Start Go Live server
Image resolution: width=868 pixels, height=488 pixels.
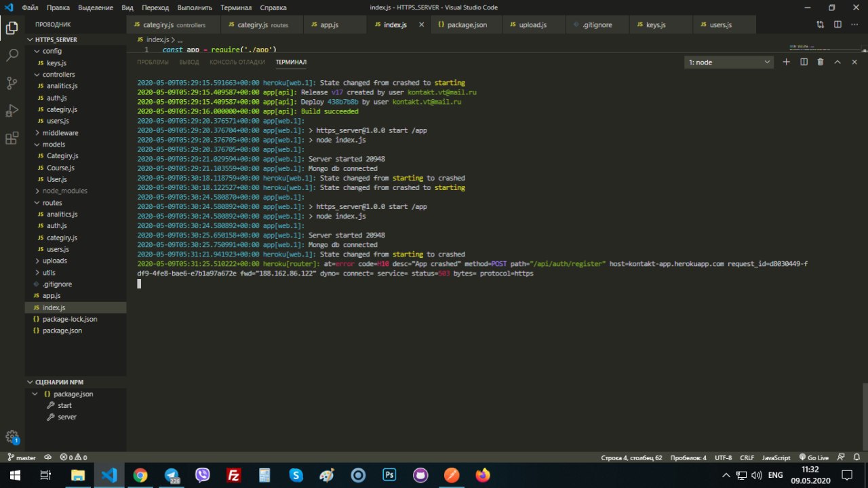click(814, 457)
